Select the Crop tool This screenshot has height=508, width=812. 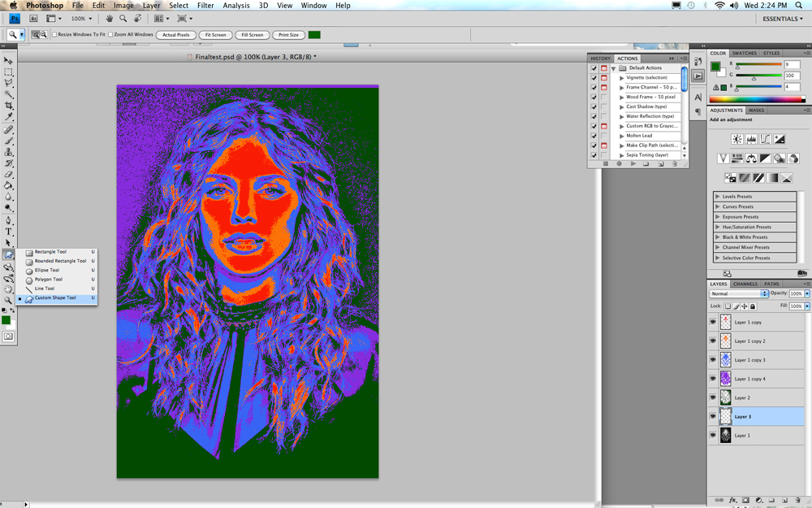(8, 106)
